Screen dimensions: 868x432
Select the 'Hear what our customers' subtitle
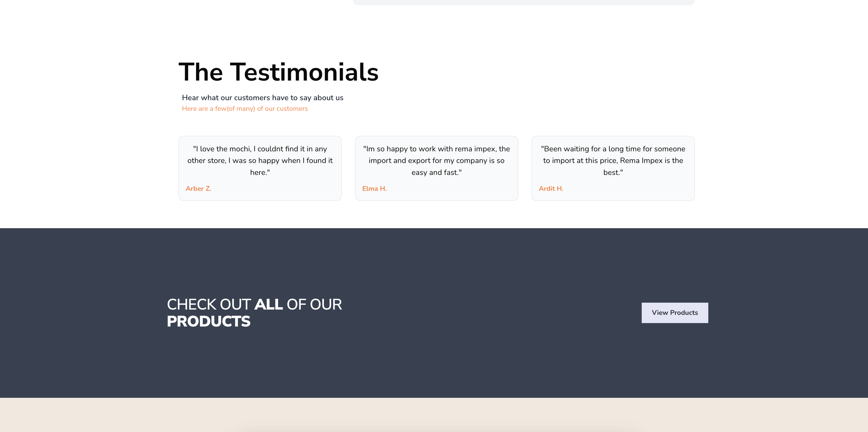(x=262, y=98)
